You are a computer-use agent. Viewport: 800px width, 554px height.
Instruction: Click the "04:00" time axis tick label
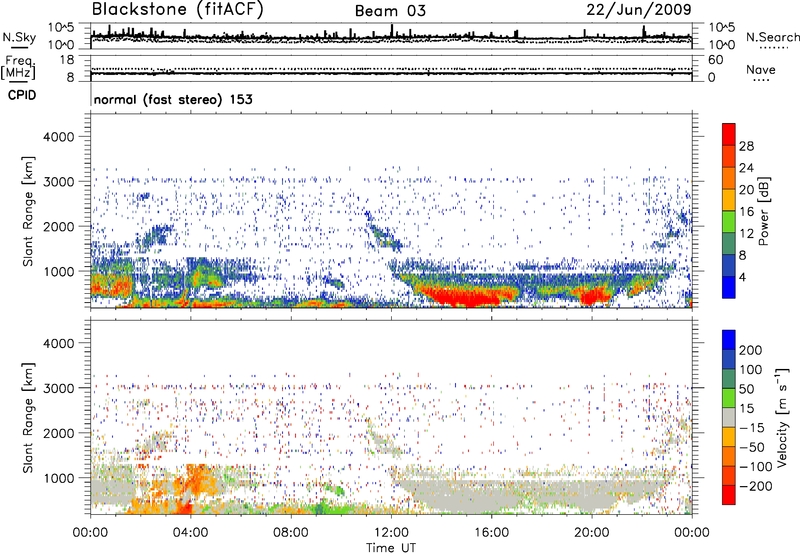[190, 533]
